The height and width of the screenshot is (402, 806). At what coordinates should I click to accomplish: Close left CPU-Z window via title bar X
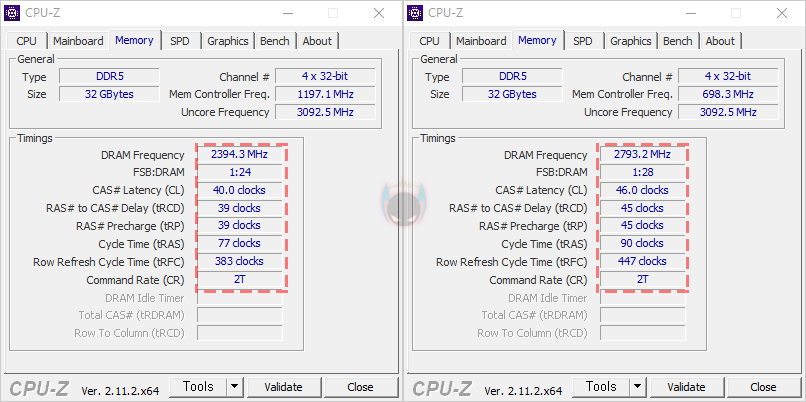pyautogui.click(x=379, y=13)
